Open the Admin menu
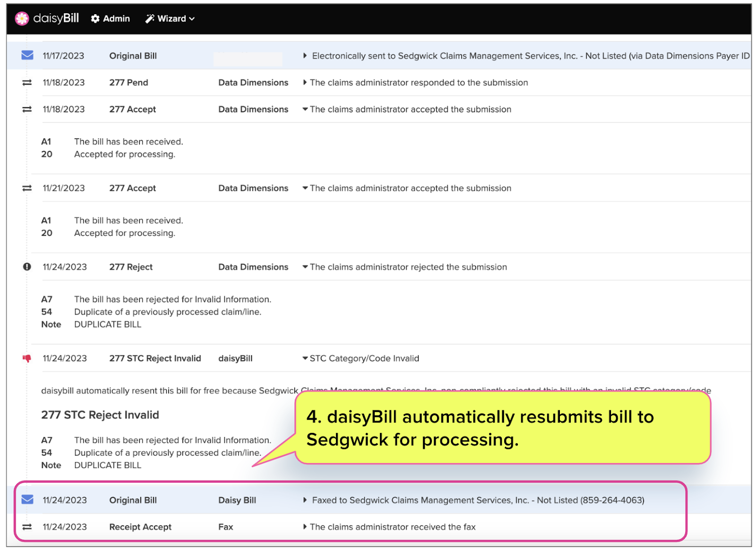This screenshot has width=756, height=553. 110,18
